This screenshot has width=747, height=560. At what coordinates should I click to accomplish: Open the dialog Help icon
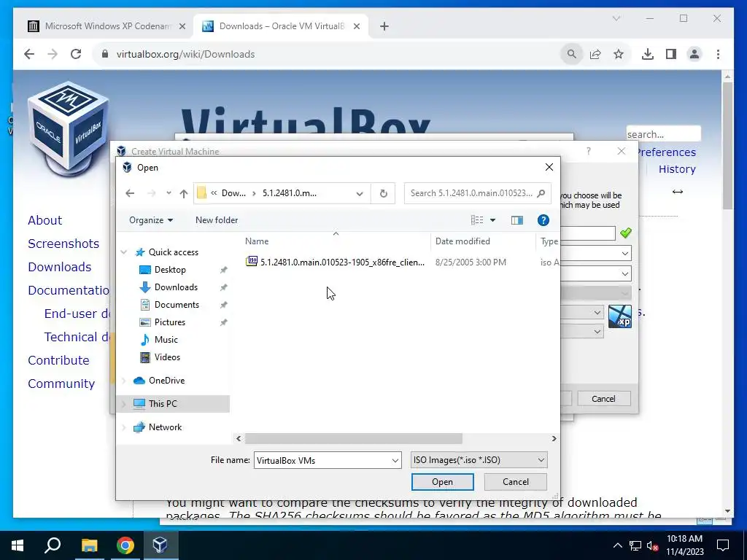(x=543, y=220)
